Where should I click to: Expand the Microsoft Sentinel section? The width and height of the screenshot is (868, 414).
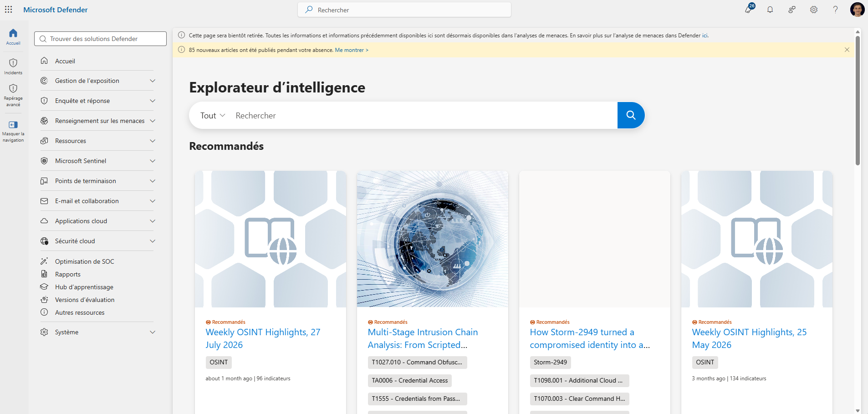tap(98, 161)
